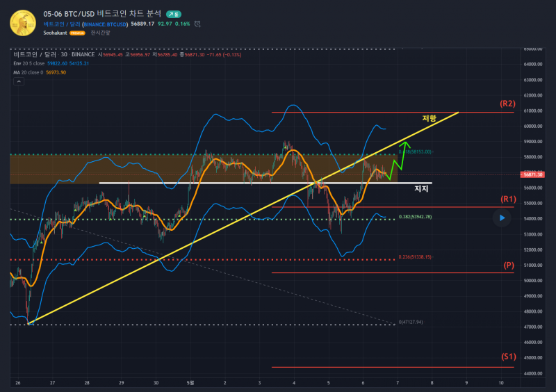
Task: Select the (S1) support level label
Action: coord(508,357)
